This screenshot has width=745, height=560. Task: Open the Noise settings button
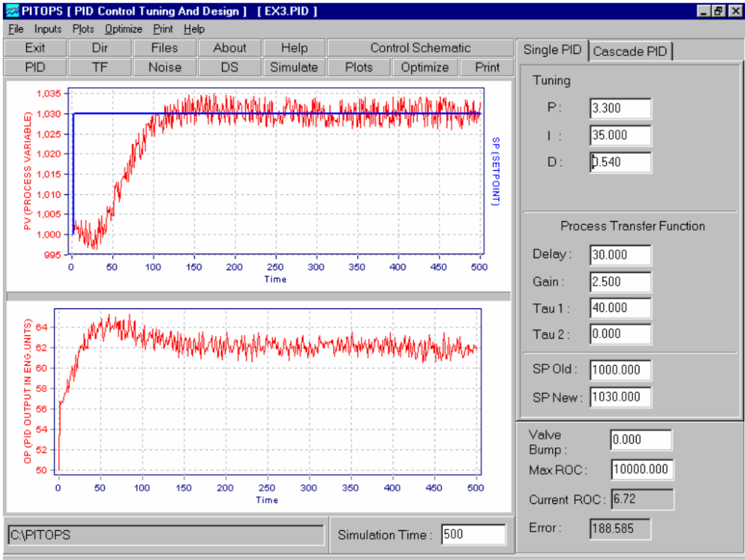[x=165, y=68]
